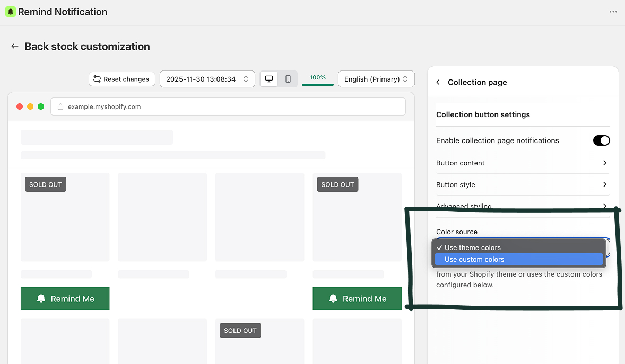Screen dimensions: 625x364
Task: Switch to mobile preview icon
Action: tap(288, 79)
